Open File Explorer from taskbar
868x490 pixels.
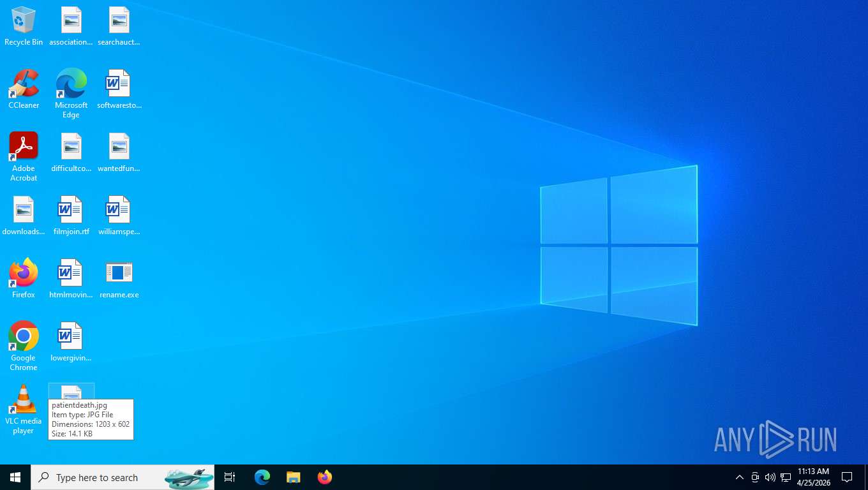pyautogui.click(x=293, y=477)
